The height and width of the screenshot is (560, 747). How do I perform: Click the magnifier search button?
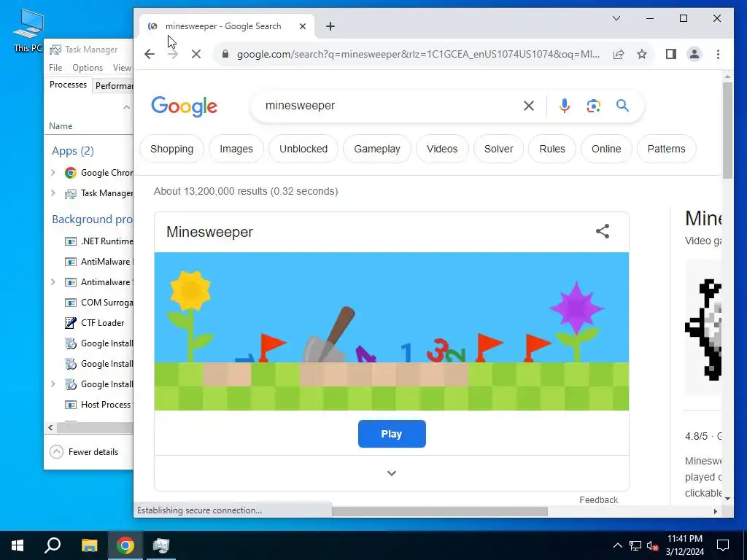(x=622, y=105)
